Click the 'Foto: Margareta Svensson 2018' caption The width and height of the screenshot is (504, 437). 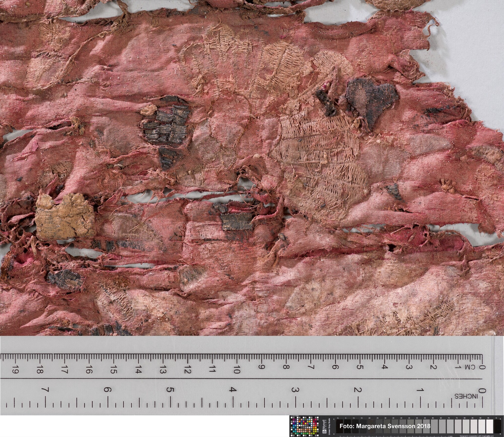pyautogui.click(x=385, y=426)
